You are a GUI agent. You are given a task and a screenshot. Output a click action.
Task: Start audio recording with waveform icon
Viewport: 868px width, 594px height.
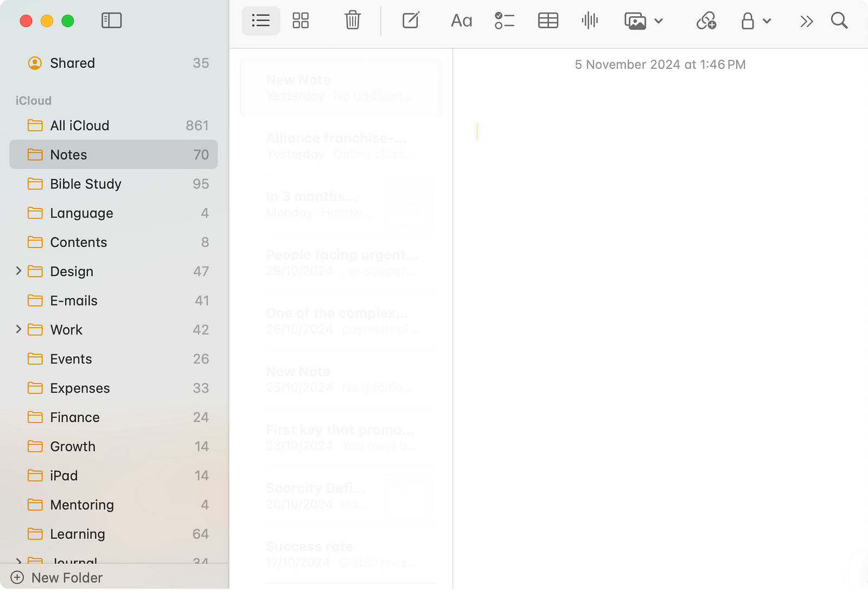[x=590, y=21]
